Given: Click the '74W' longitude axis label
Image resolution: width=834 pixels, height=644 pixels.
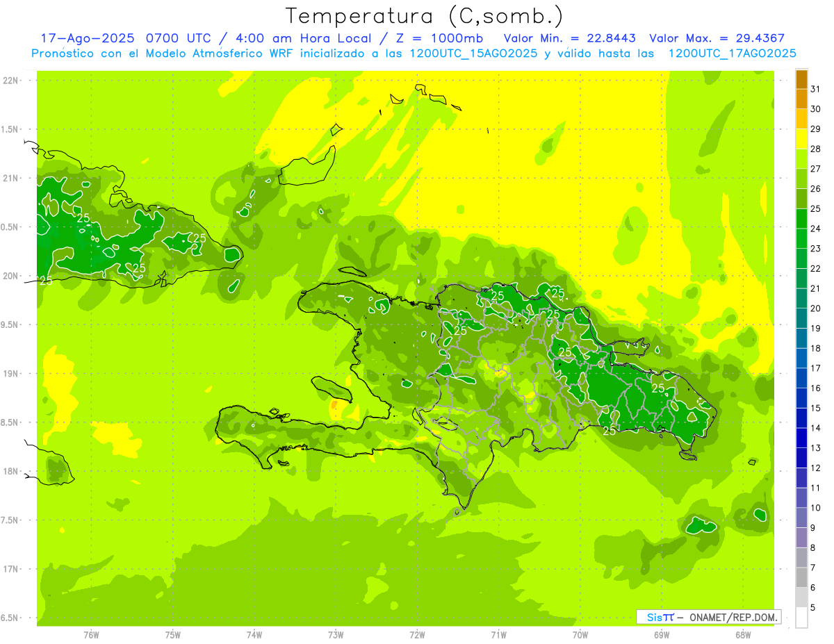Looking at the screenshot, I should pyautogui.click(x=254, y=635).
